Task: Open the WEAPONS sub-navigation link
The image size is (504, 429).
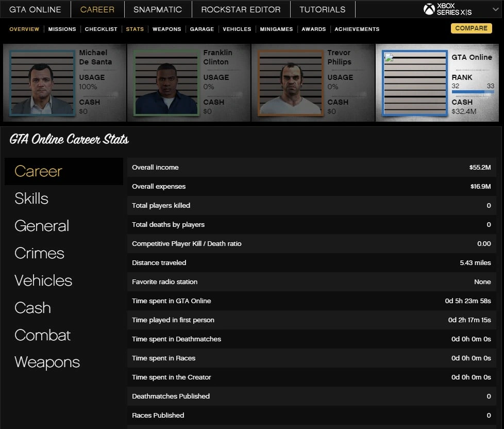Action: click(166, 29)
